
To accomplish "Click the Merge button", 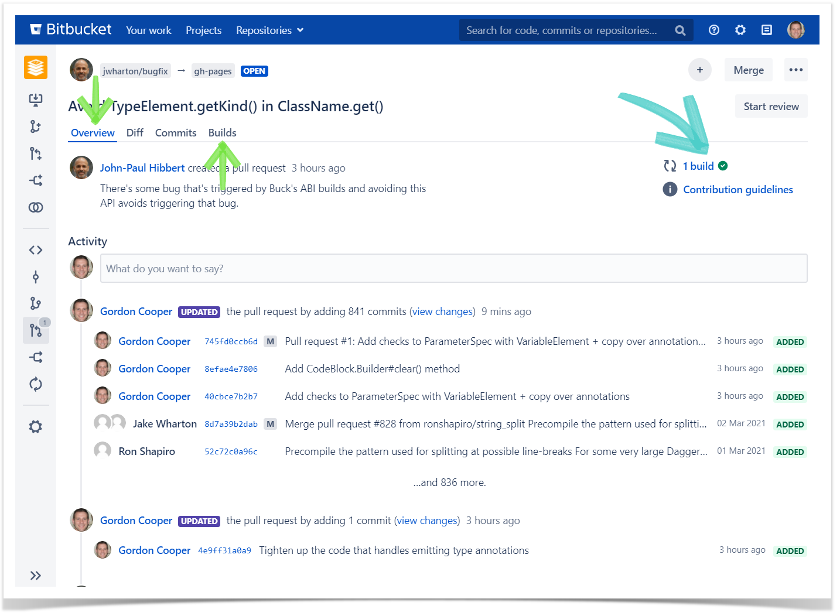I will coord(749,70).
